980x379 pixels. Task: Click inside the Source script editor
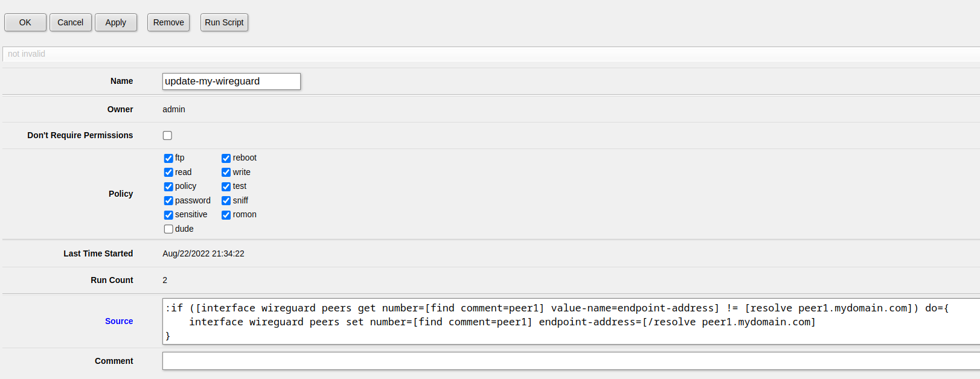(x=571, y=322)
